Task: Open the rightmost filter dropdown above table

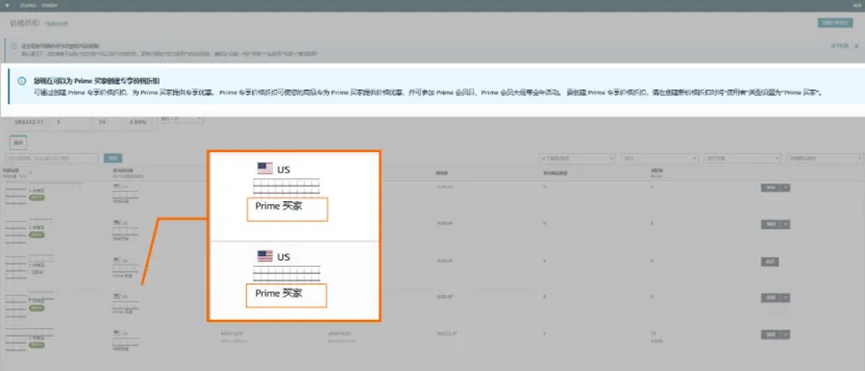Action: point(825,158)
